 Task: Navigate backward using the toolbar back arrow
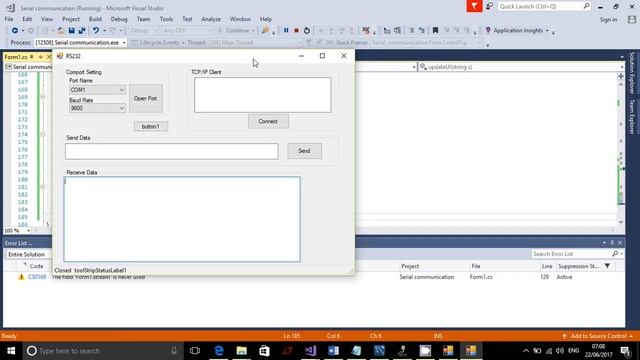click(15, 31)
